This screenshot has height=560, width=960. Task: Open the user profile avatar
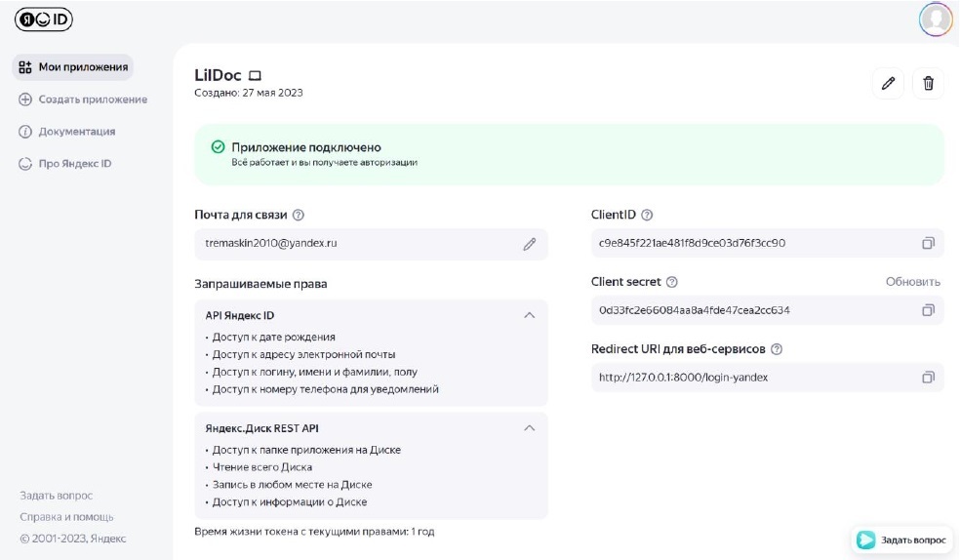[x=936, y=19]
